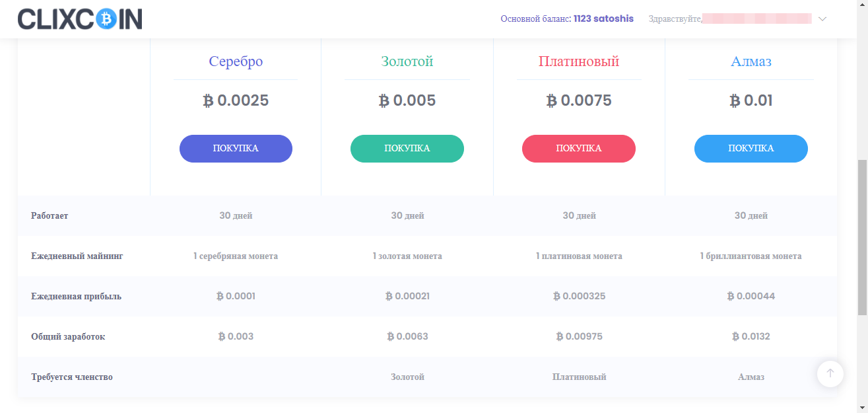Click the total earnings ฿ 0.00975
The width and height of the screenshot is (868, 413).
coord(579,337)
